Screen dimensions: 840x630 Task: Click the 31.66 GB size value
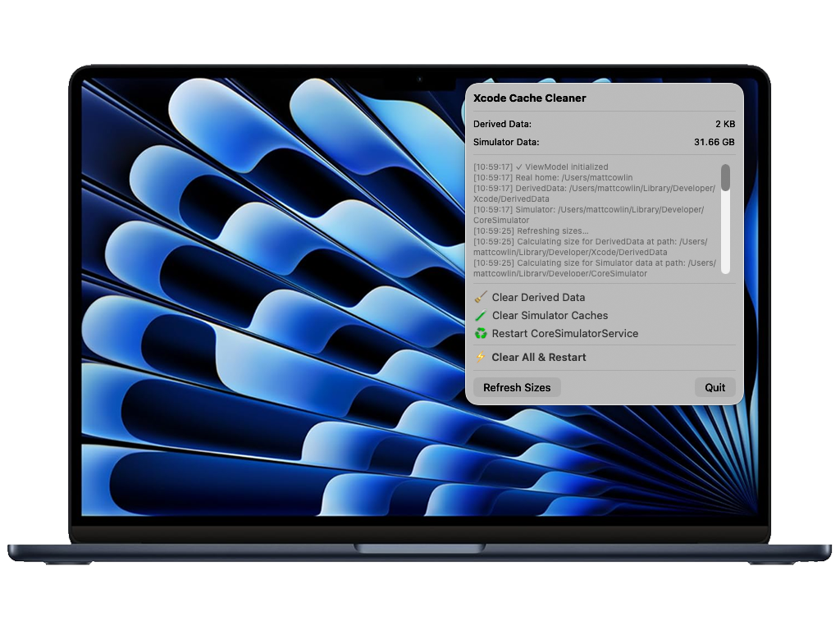(714, 142)
